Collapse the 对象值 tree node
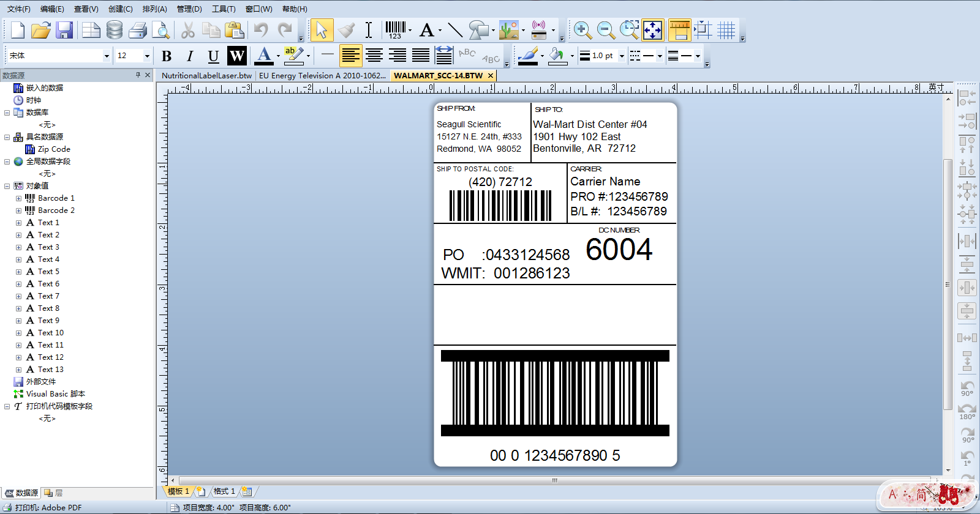 [x=7, y=186]
